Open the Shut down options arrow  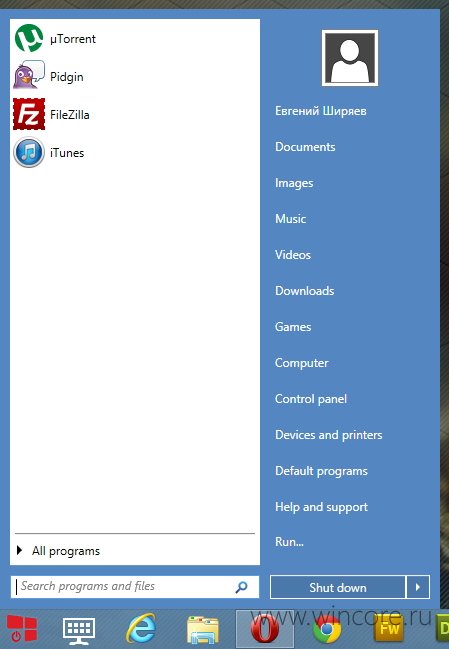(418, 587)
